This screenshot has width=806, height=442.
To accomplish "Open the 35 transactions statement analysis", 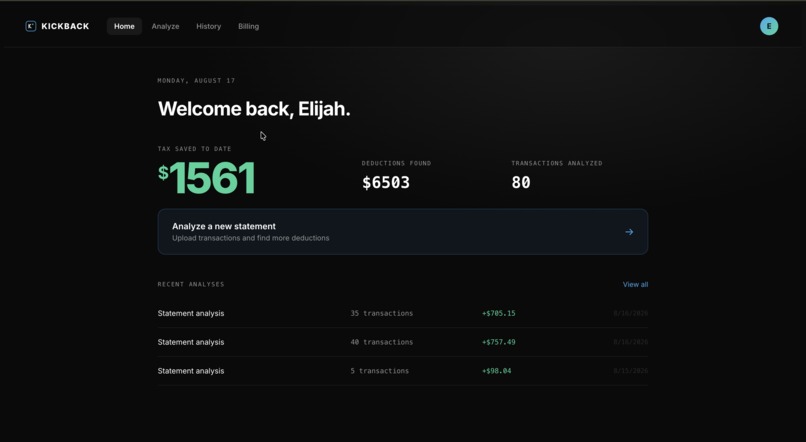I will pyautogui.click(x=402, y=313).
